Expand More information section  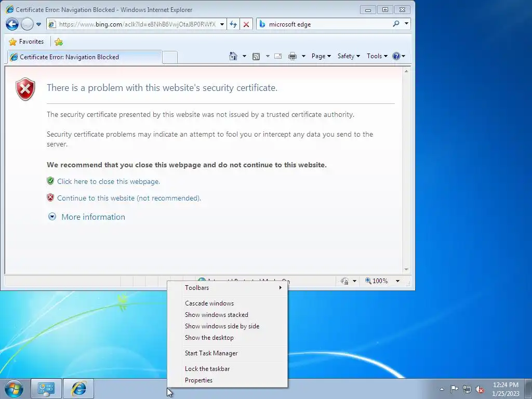87,217
